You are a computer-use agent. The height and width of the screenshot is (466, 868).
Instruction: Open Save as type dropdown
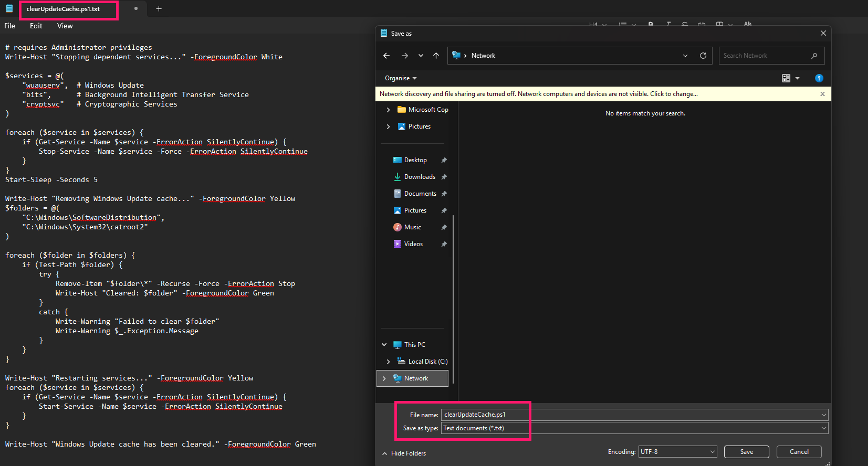click(x=635, y=428)
